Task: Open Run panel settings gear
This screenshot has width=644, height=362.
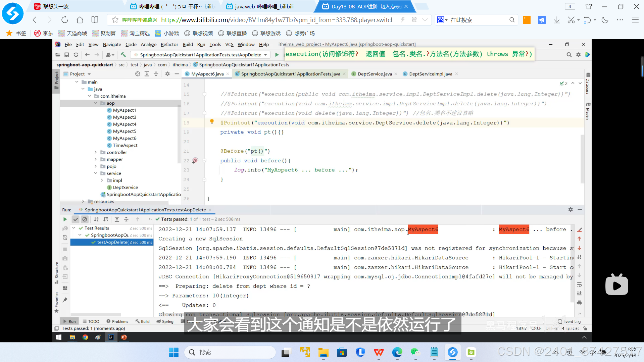Action: [x=571, y=209]
